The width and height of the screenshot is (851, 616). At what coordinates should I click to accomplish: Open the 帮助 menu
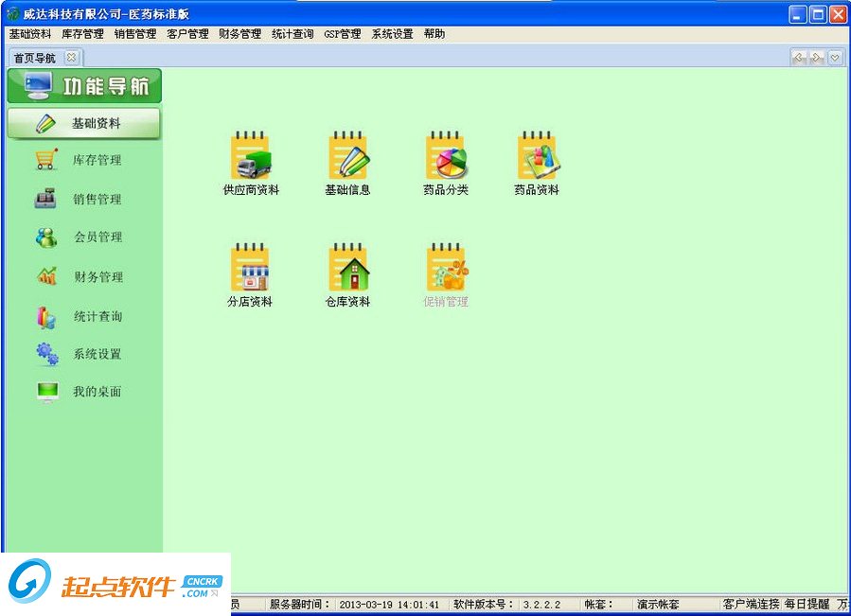[434, 33]
